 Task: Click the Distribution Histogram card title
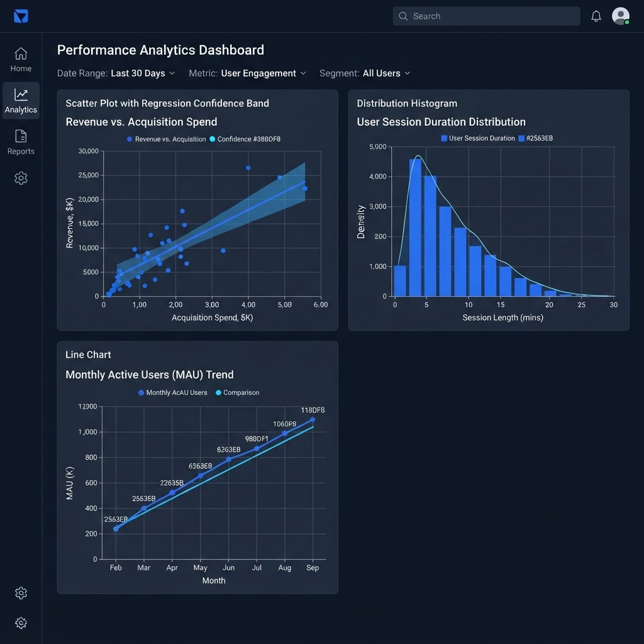407,104
